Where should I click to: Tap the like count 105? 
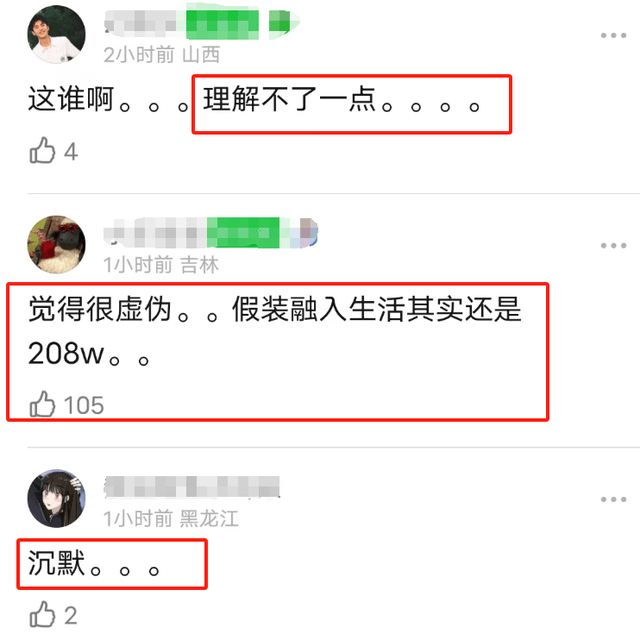[x=84, y=405]
